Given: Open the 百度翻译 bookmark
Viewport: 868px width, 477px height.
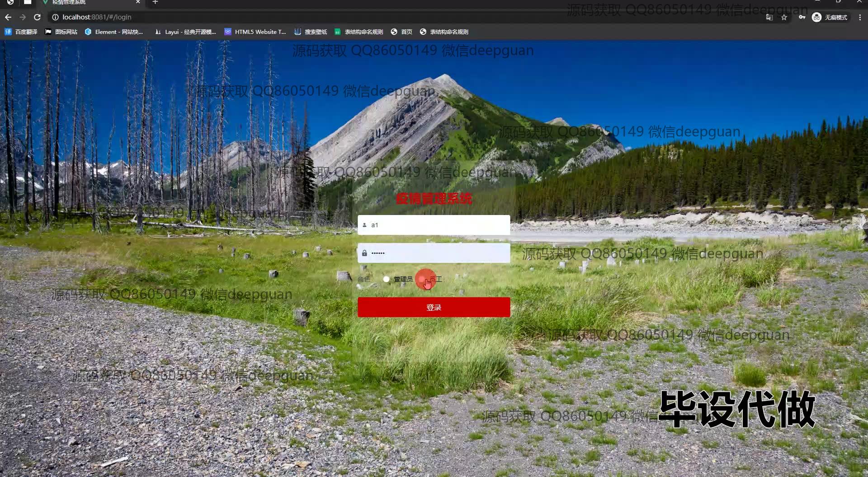Looking at the screenshot, I should pyautogui.click(x=21, y=32).
